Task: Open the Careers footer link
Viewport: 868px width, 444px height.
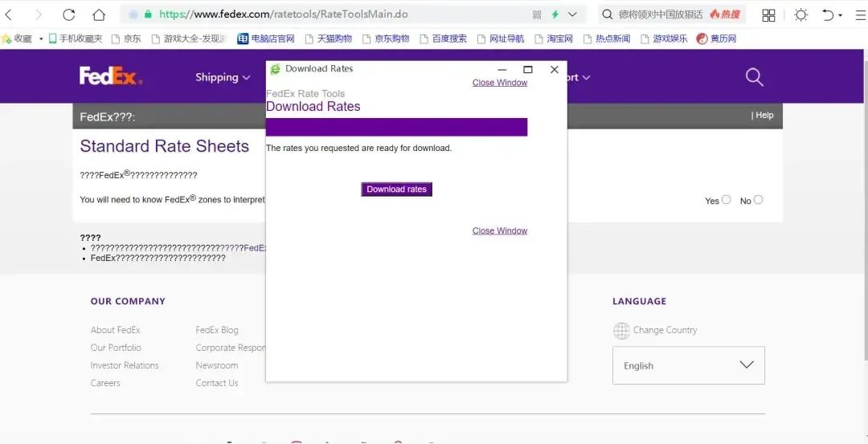Action: [105, 383]
